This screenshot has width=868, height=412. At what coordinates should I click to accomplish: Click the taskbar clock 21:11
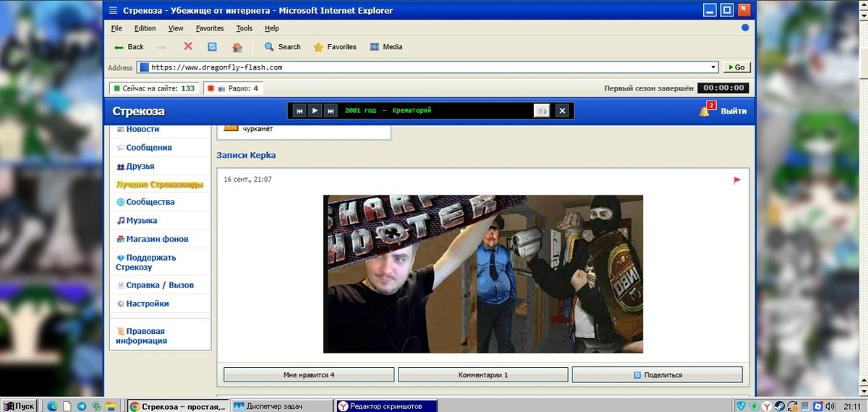pyautogui.click(x=851, y=406)
